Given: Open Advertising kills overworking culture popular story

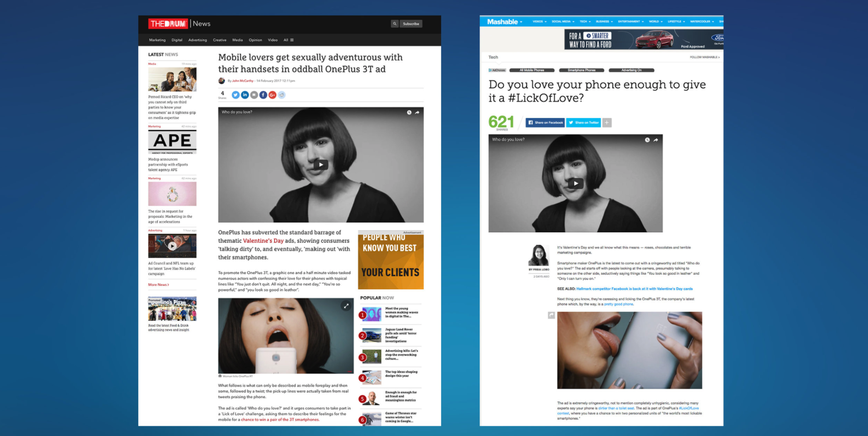Looking at the screenshot, I should [390, 355].
